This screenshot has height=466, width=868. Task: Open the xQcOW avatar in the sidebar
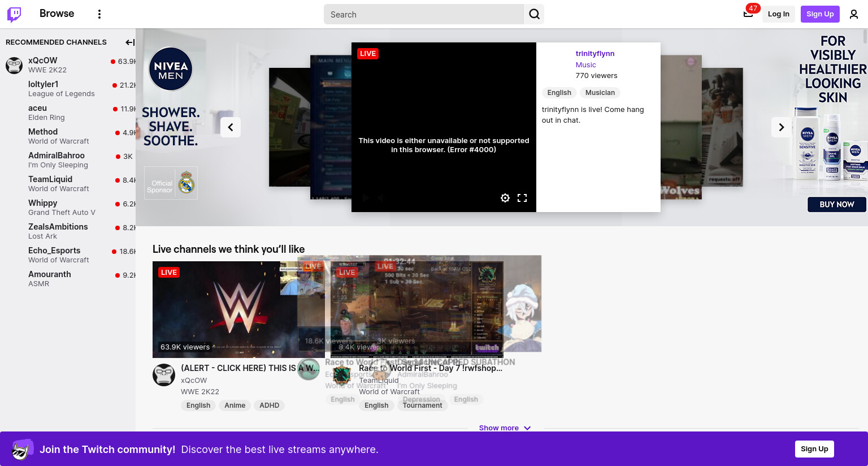[x=14, y=65]
